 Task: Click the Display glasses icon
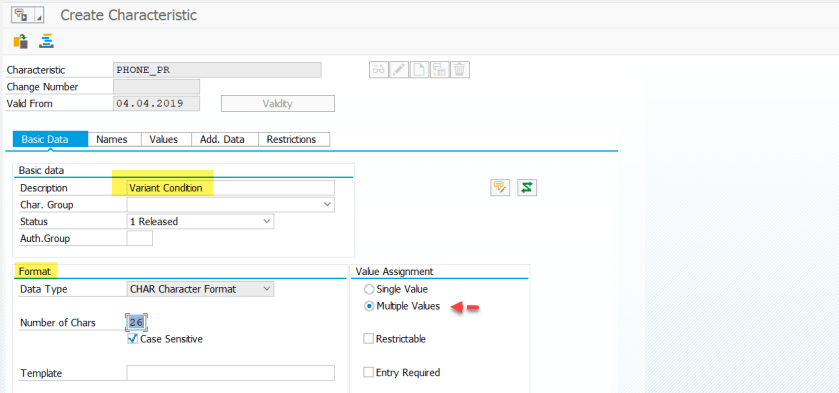pyautogui.click(x=379, y=70)
